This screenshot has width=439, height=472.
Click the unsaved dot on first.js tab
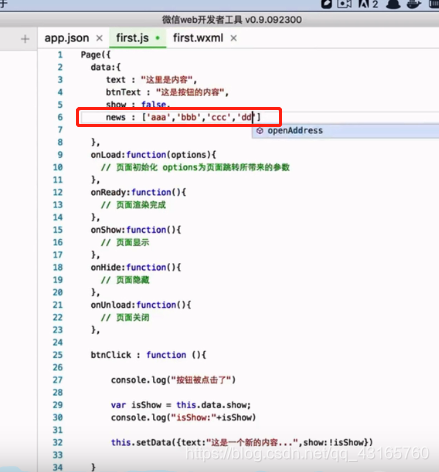(158, 38)
